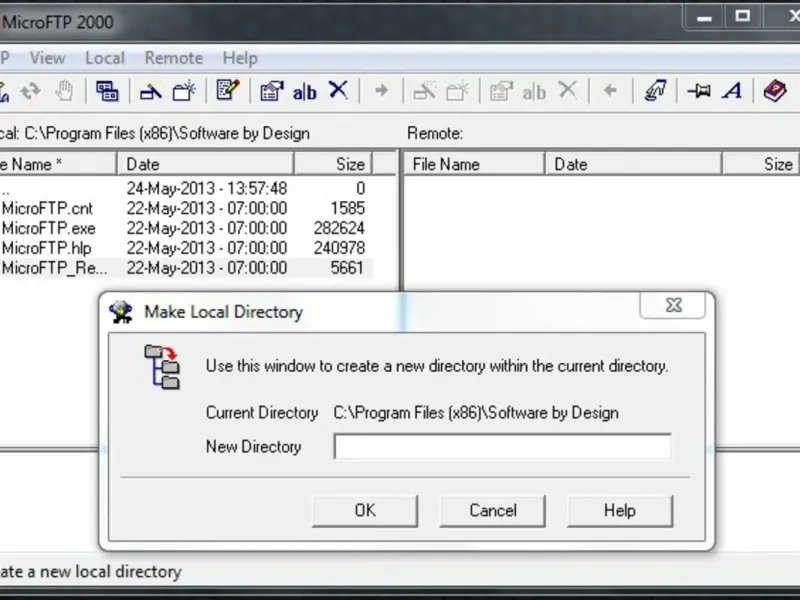The height and width of the screenshot is (600, 800).
Task: Click the blue X local delete icon
Action: (x=338, y=90)
